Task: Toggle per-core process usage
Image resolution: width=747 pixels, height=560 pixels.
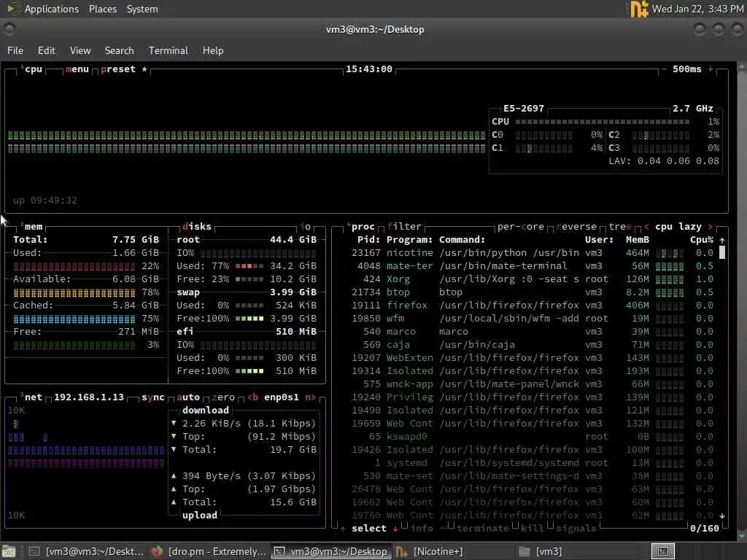Action: pos(521,227)
